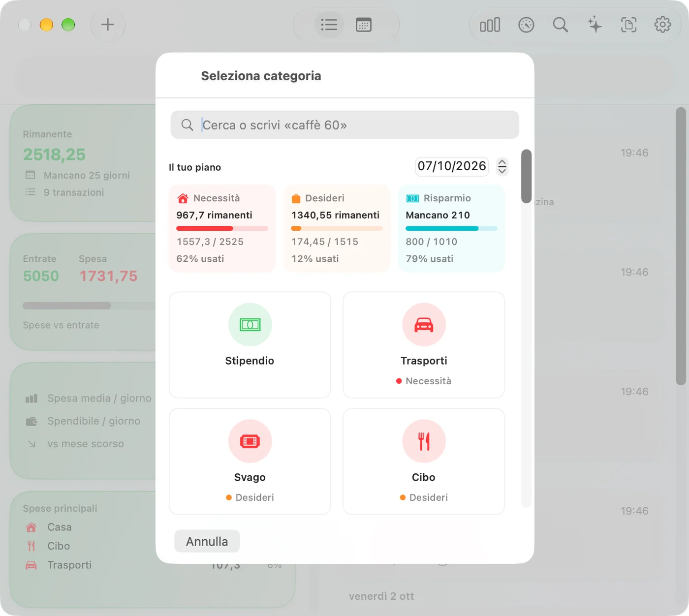Screen dimensions: 689x616
Task: Choose the Svago category card
Action: tap(250, 462)
